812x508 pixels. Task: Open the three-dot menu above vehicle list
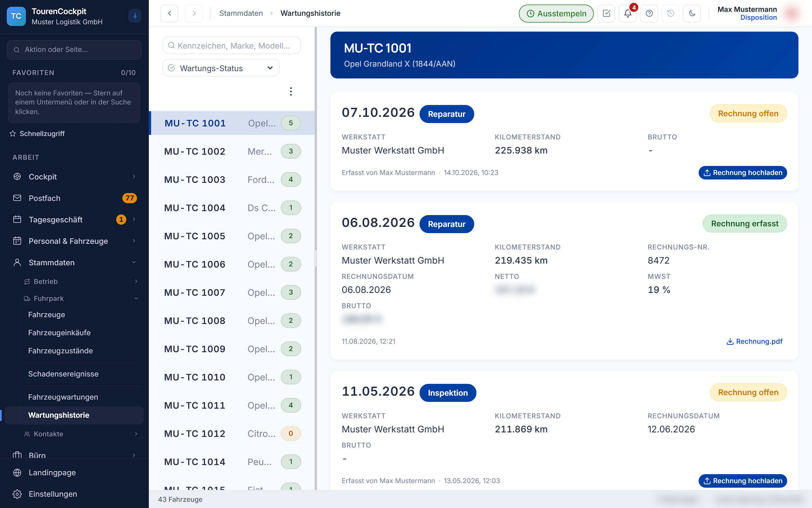pos(291,91)
